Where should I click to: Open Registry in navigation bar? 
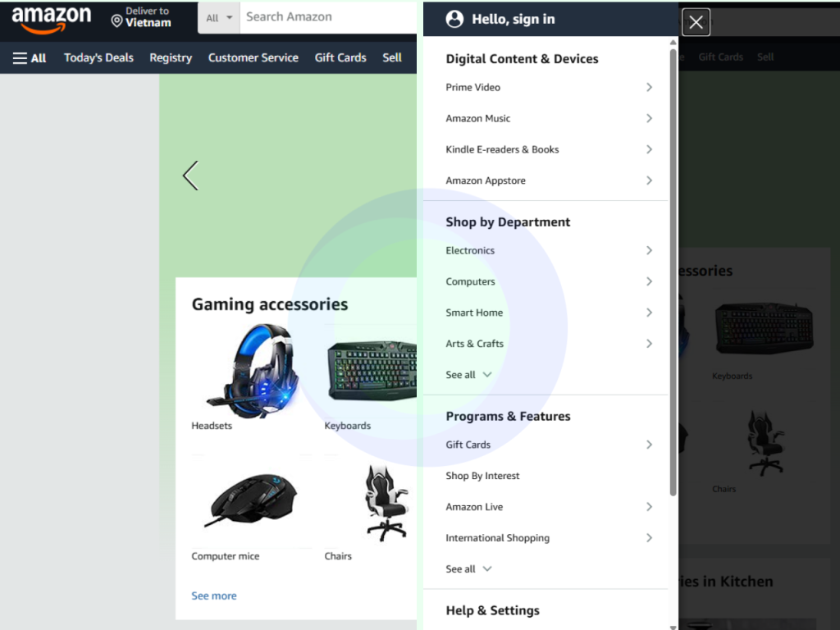(171, 58)
